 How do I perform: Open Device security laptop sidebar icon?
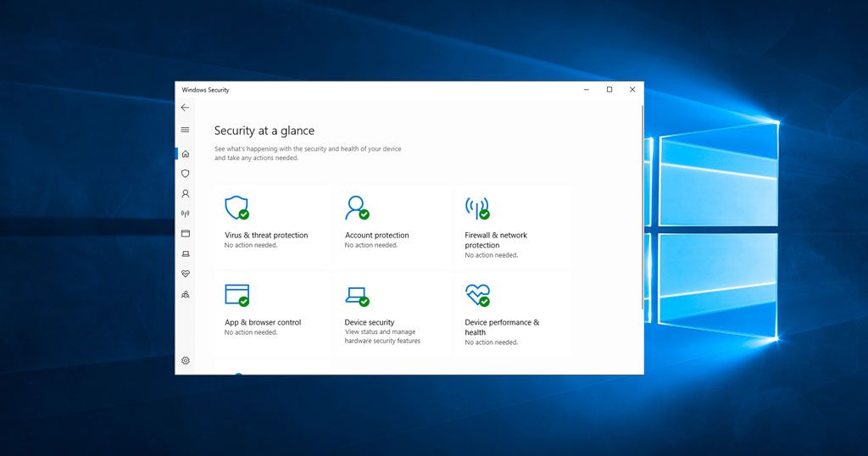[x=186, y=254]
